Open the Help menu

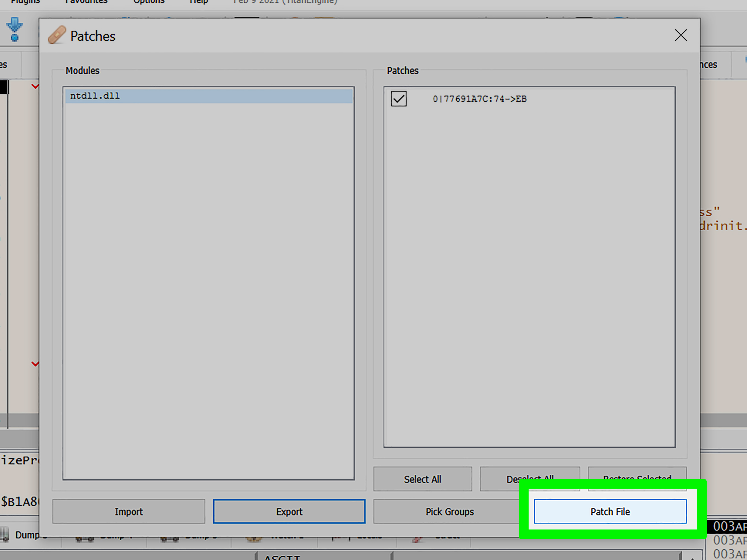coord(198,2)
